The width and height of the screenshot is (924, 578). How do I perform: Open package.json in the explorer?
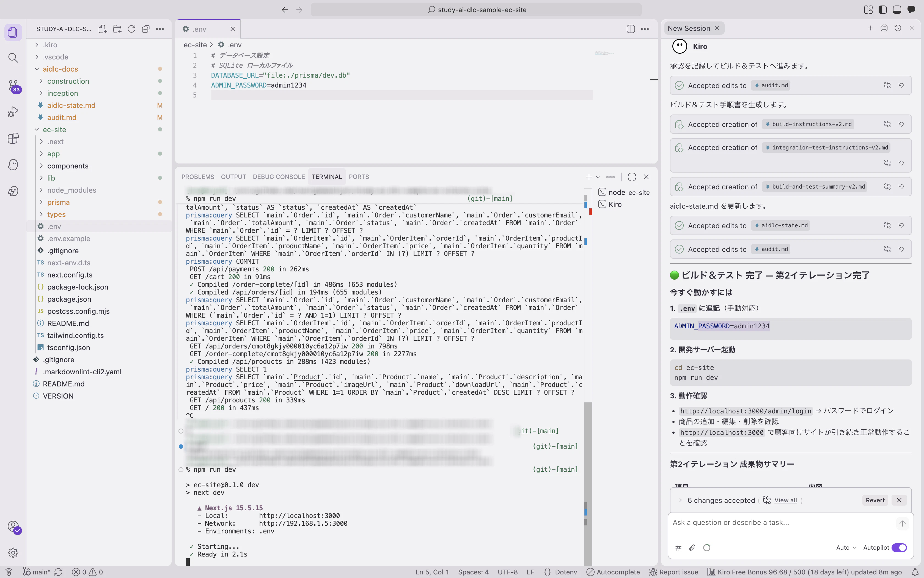(69, 299)
